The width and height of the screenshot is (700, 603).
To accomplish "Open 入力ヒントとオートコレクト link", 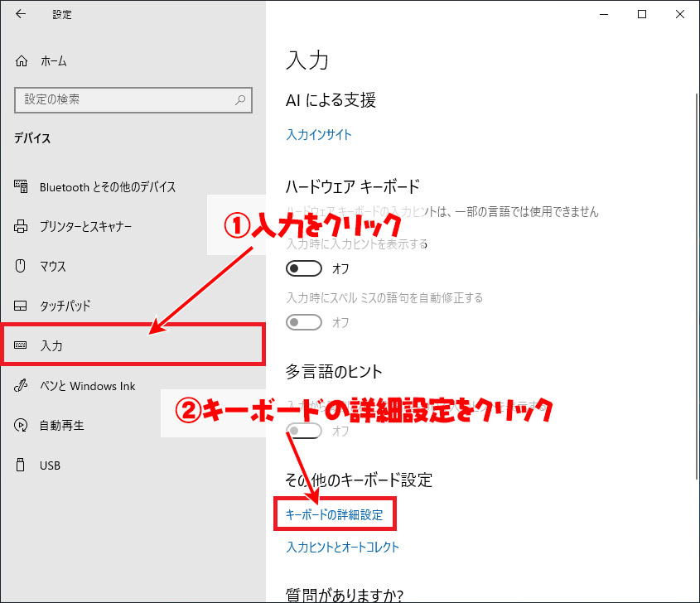I will point(342,547).
